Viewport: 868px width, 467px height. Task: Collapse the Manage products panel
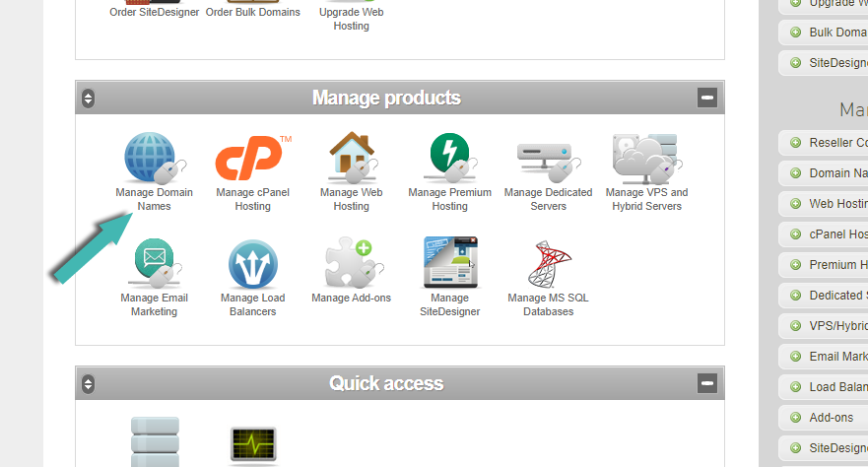(x=706, y=98)
